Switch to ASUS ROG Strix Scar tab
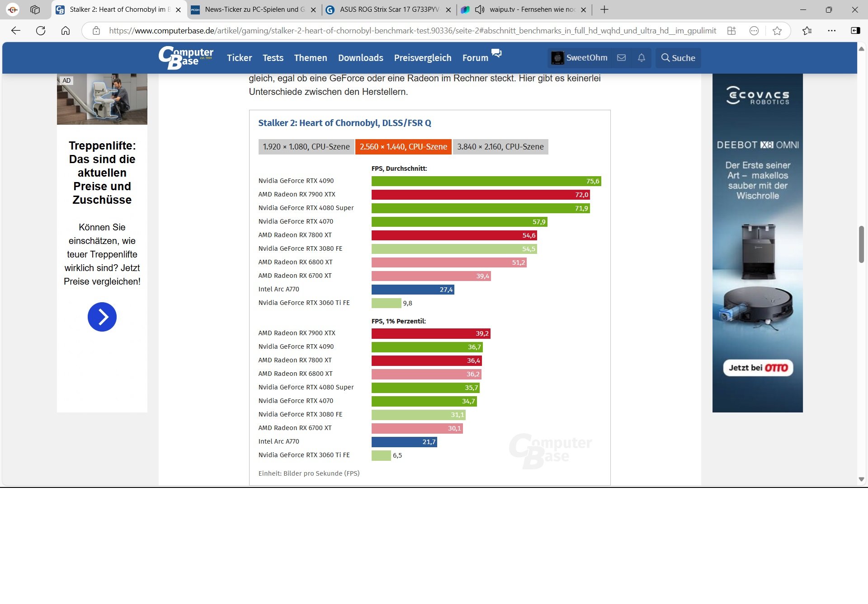 (x=388, y=9)
